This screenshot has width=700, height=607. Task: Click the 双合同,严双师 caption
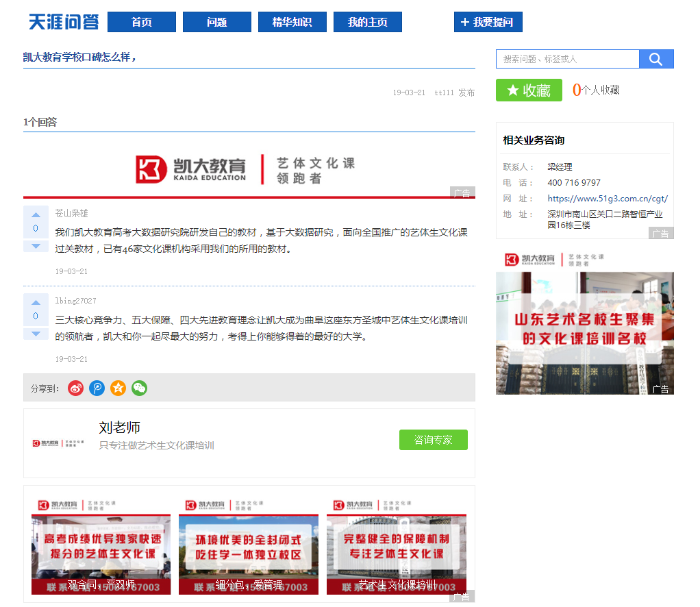pyautogui.click(x=101, y=584)
